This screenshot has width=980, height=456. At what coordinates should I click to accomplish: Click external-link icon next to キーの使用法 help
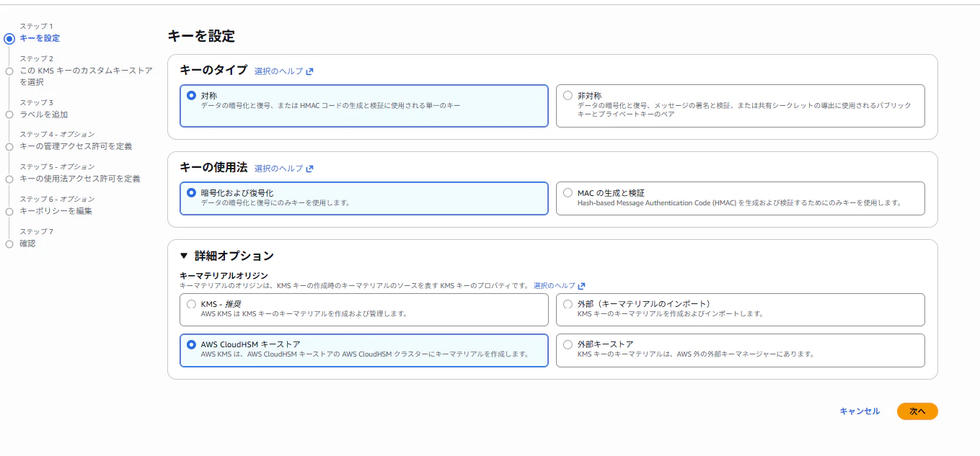309,169
